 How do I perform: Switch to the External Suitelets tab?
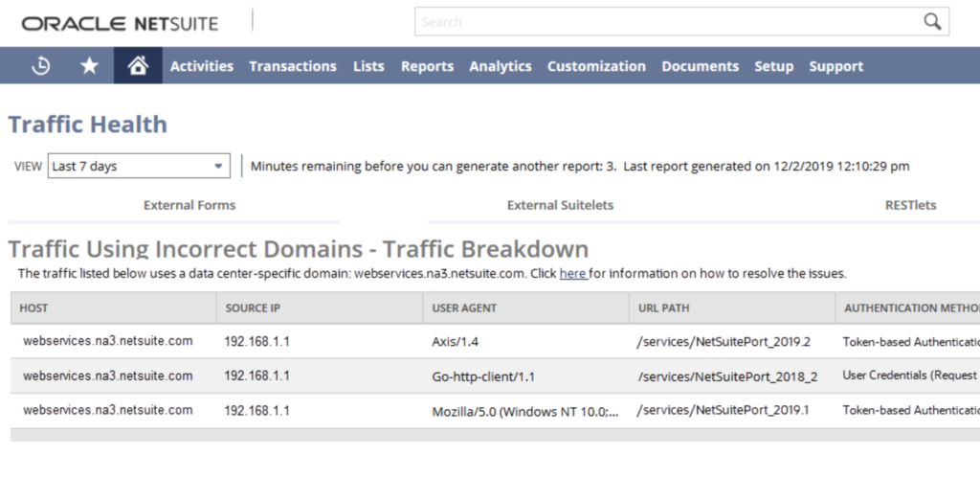click(560, 205)
